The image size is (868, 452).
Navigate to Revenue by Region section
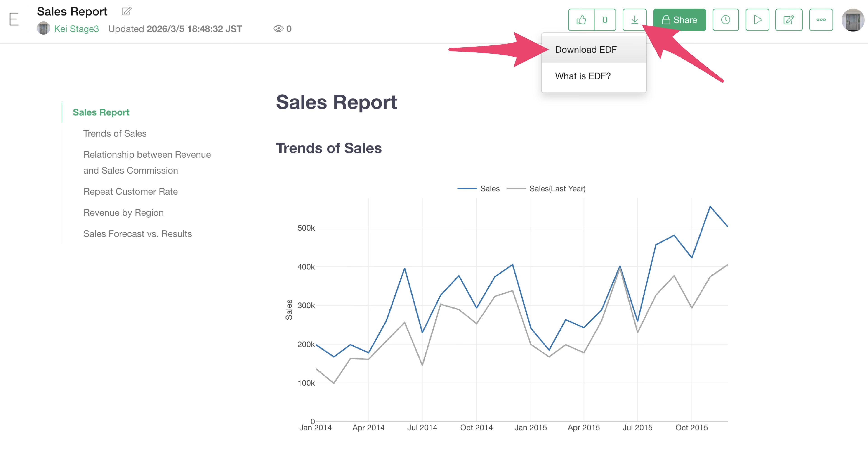click(x=123, y=213)
